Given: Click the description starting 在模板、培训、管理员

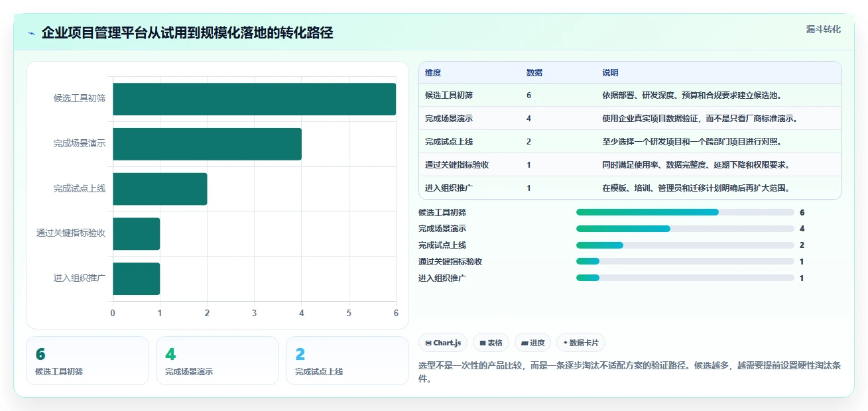Looking at the screenshot, I should pyautogui.click(x=697, y=188).
